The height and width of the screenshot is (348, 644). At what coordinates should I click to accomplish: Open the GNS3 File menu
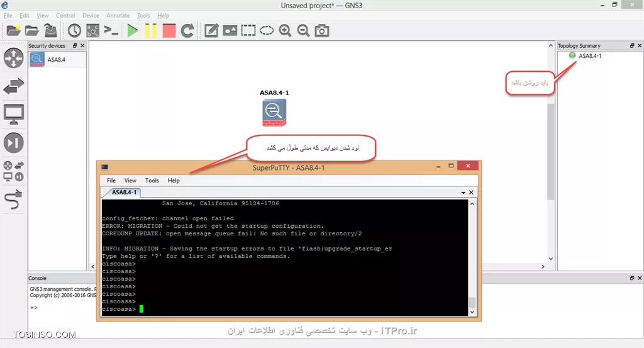click(8, 16)
